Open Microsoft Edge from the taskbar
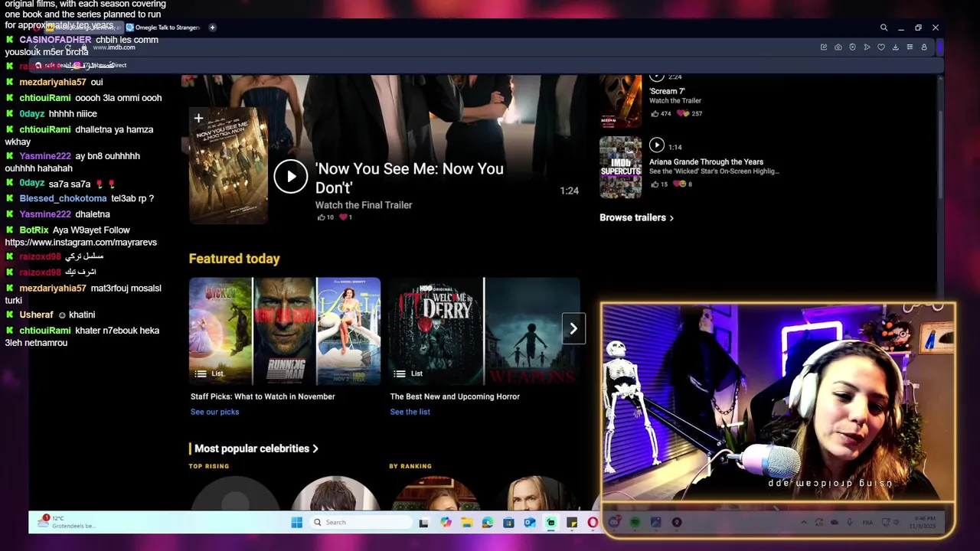Image resolution: width=980 pixels, height=551 pixels. pos(488,523)
